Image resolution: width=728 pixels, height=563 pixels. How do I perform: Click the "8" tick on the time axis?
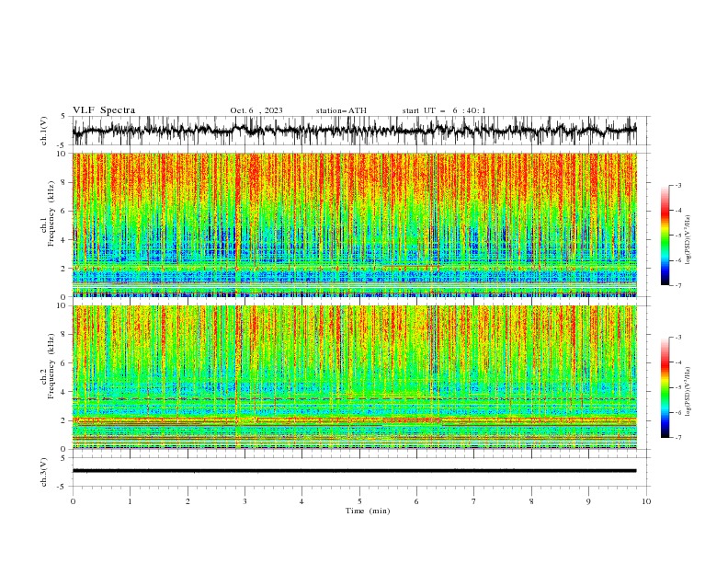[531, 501]
